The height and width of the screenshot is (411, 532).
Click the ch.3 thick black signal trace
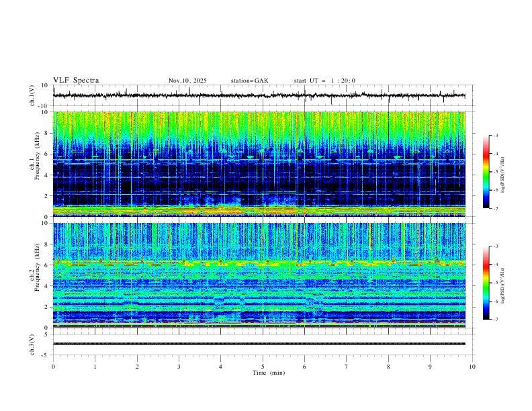[x=259, y=344]
